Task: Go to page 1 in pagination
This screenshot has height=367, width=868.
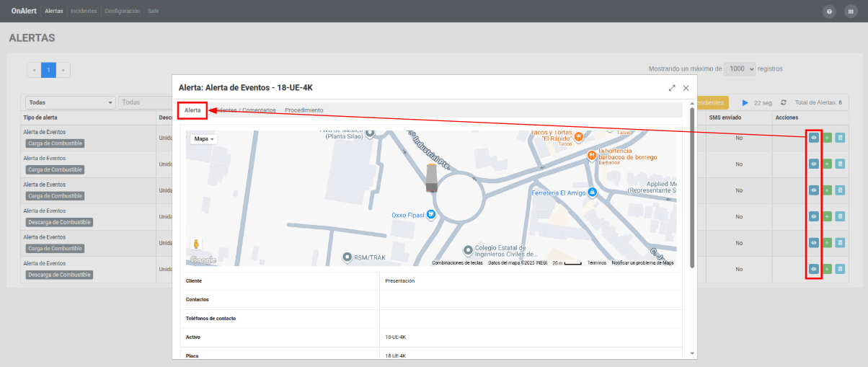Action: [48, 70]
